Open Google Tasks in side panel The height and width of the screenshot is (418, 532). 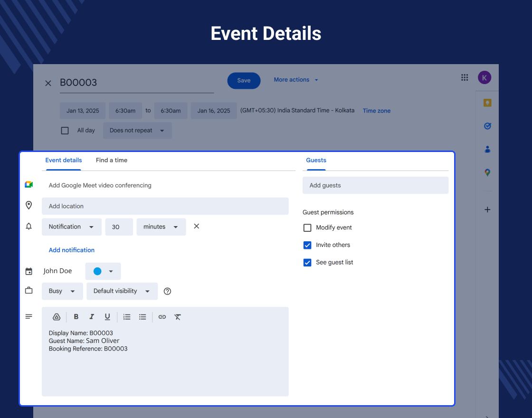click(x=487, y=126)
